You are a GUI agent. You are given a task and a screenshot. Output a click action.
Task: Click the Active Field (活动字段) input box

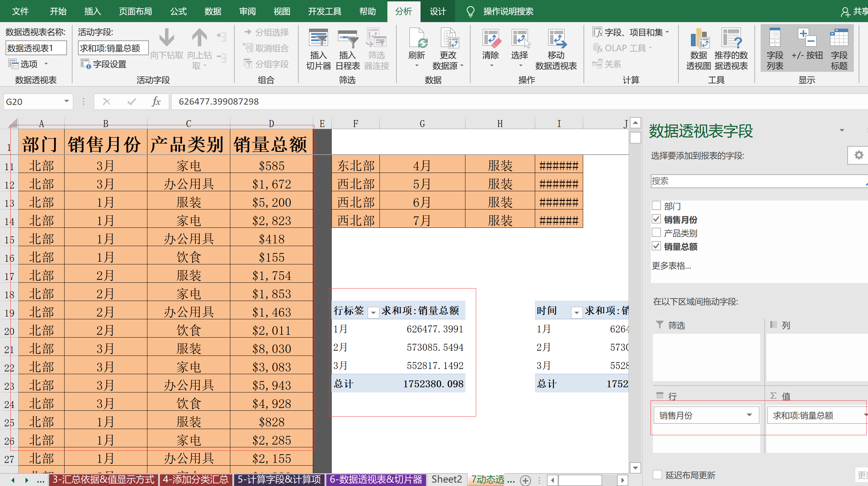point(113,48)
